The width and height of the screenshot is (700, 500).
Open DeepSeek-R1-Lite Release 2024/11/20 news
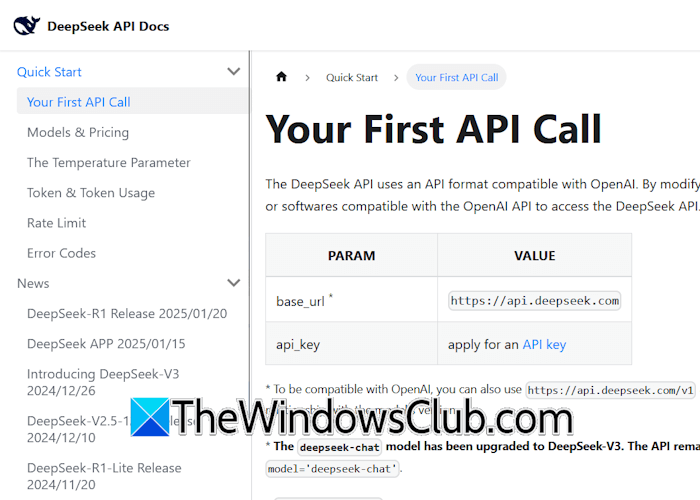pyautogui.click(x=104, y=476)
